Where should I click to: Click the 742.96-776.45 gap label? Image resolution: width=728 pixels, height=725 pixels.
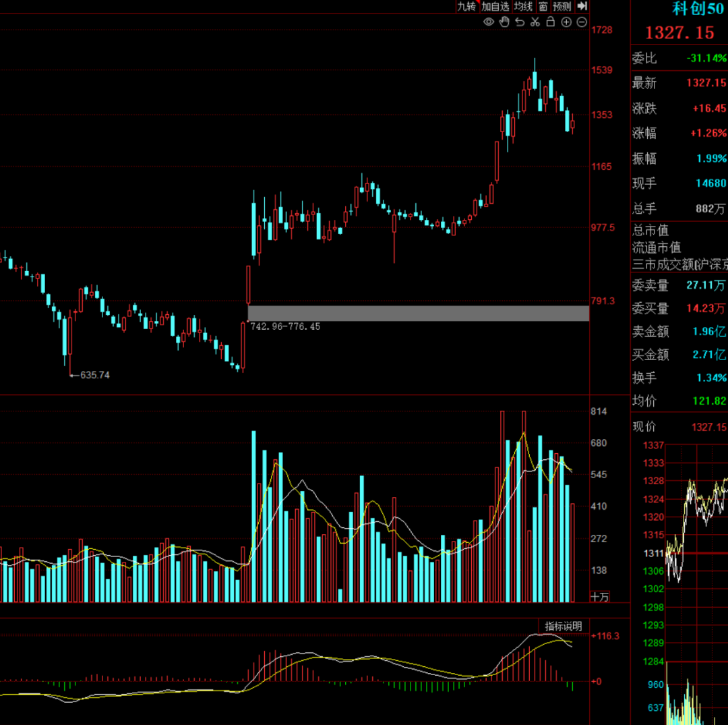point(285,326)
